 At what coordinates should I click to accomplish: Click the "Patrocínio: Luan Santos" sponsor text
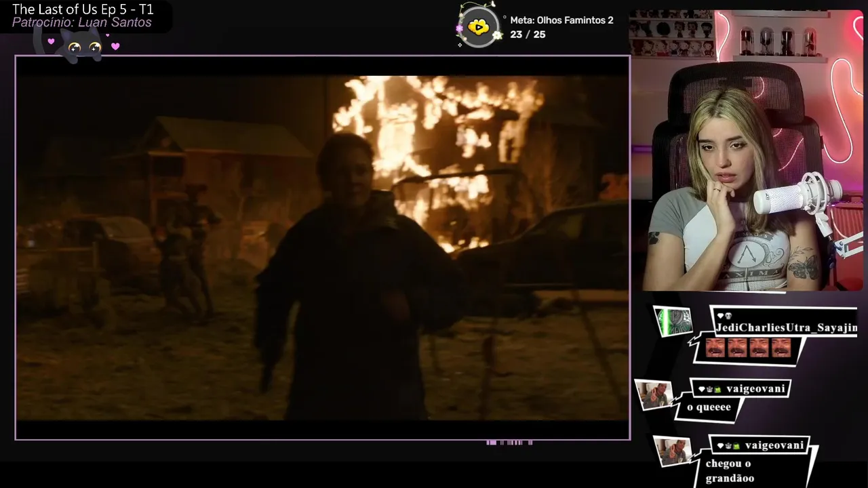point(81,23)
